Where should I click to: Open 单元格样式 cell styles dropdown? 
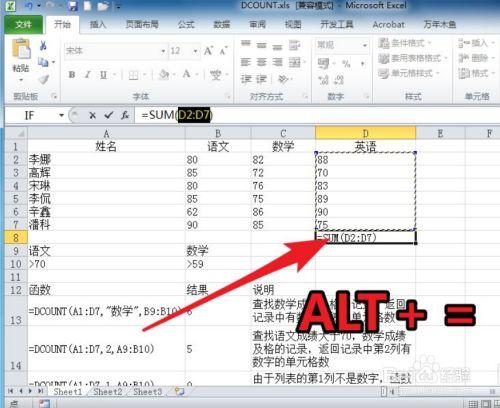[409, 73]
